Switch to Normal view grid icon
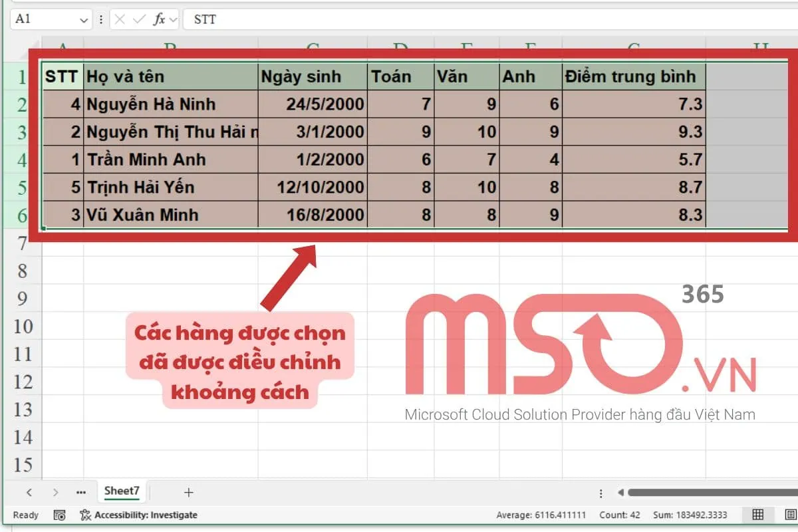Screen dimensions: 798x532 coord(757,515)
